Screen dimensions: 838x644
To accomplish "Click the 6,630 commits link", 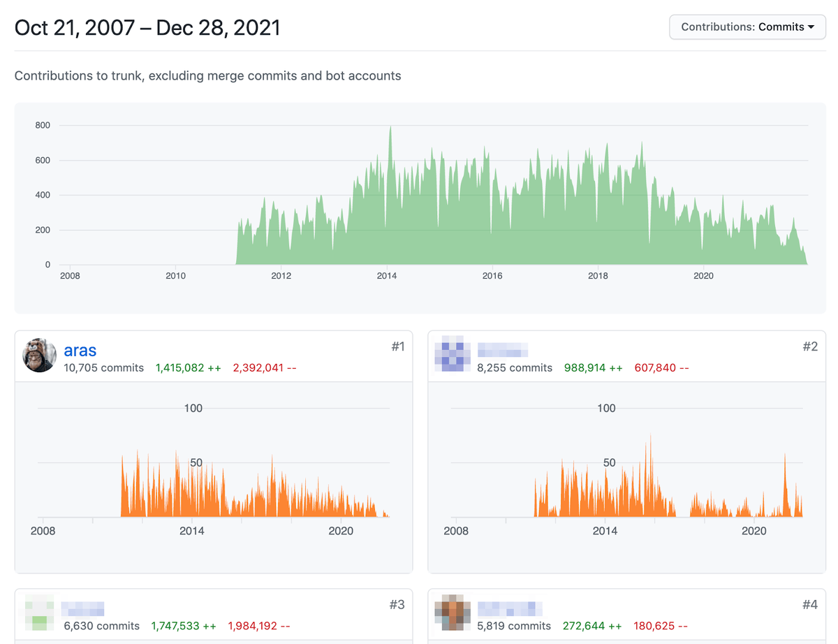I will (102, 626).
